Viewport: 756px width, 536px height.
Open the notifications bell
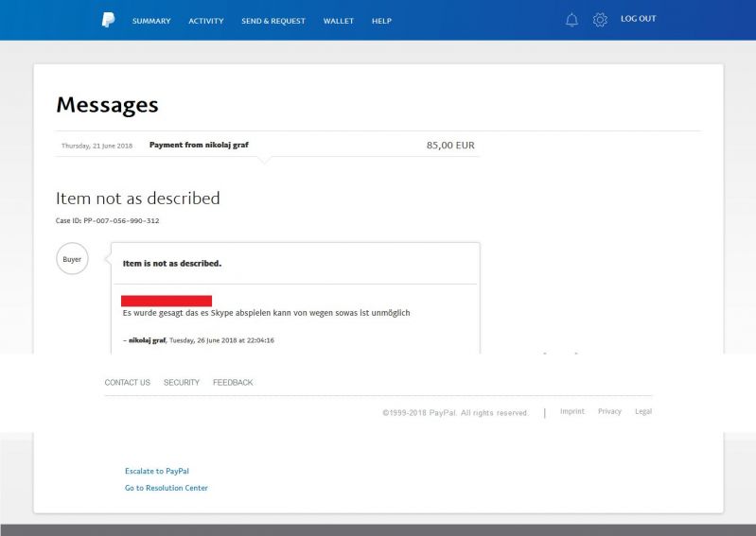point(571,20)
